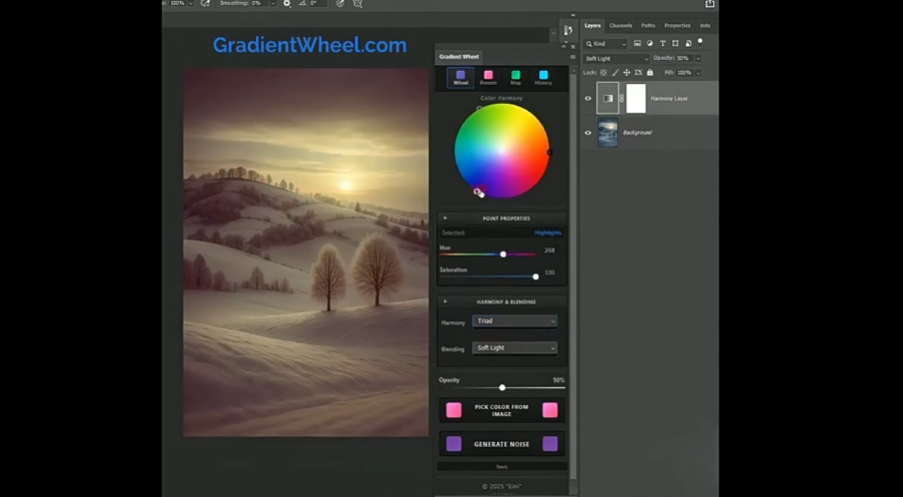Switch to the Channels tab
The width and height of the screenshot is (903, 497).
(x=621, y=25)
